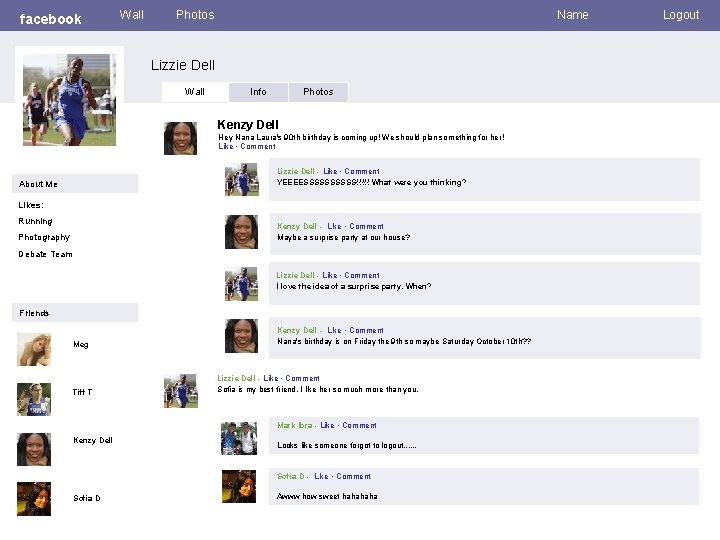The height and width of the screenshot is (540, 720).
Task: Open Kenzy Dell's name on the Saturday October 10th reply
Action: [x=297, y=330]
